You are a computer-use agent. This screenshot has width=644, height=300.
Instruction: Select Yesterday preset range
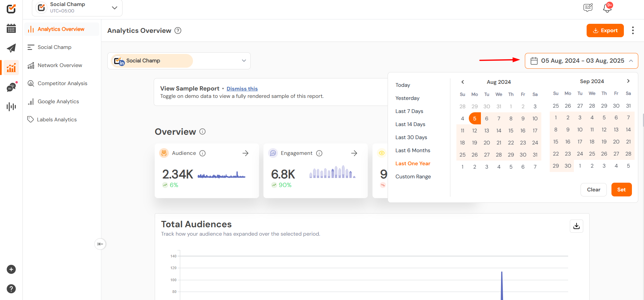pyautogui.click(x=407, y=98)
